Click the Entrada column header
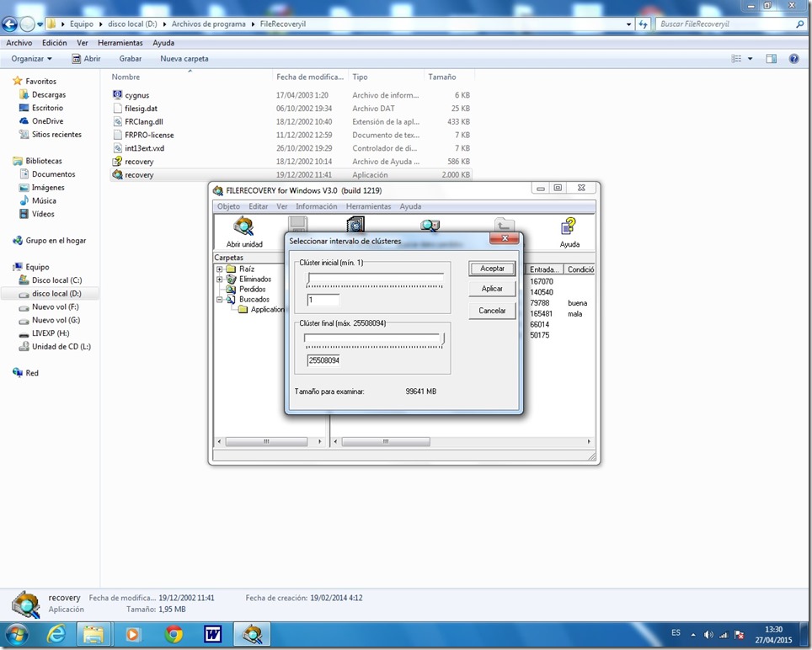Image resolution: width=812 pixels, height=650 pixels. pyautogui.click(x=544, y=269)
